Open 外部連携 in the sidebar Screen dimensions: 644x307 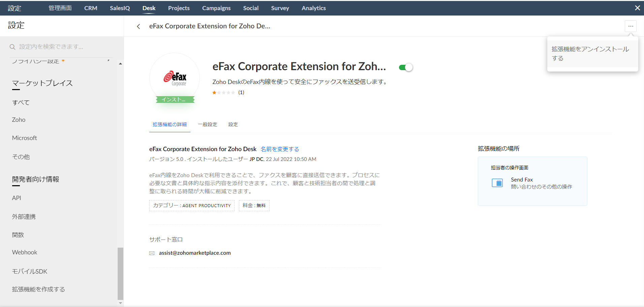coord(24,217)
